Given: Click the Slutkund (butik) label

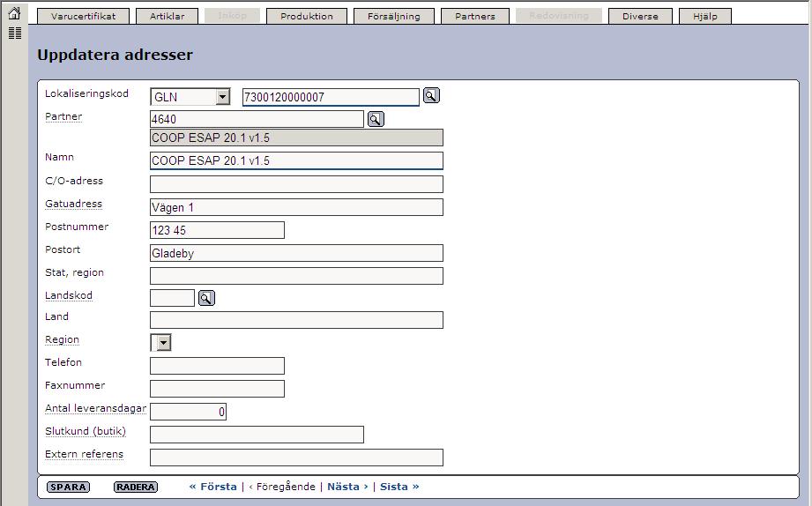Looking at the screenshot, I should pyautogui.click(x=86, y=431).
